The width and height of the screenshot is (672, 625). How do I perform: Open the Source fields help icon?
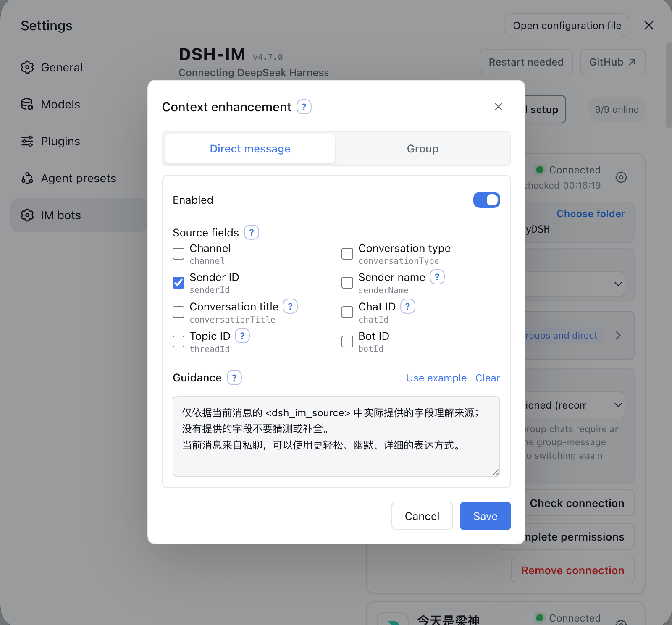pyautogui.click(x=252, y=232)
